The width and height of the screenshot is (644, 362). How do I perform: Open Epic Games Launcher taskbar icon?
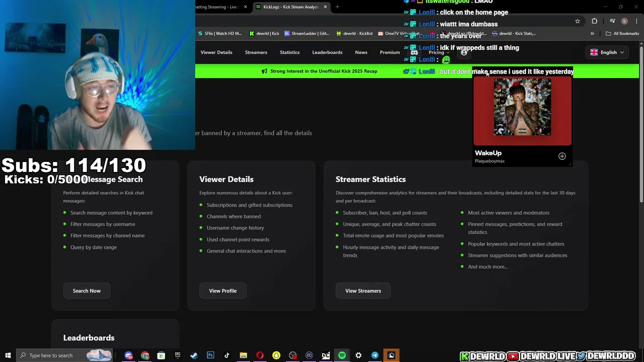[178, 355]
